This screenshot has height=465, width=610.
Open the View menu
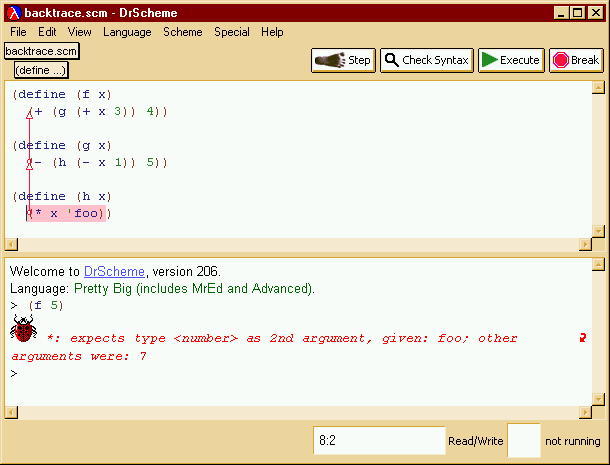[x=79, y=32]
